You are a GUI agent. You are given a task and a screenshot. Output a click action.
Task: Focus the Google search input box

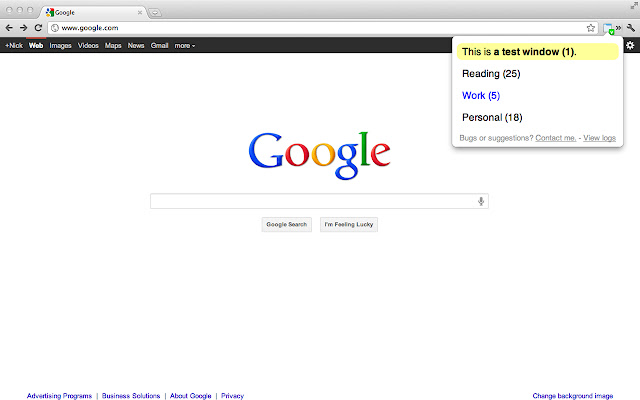point(319,201)
